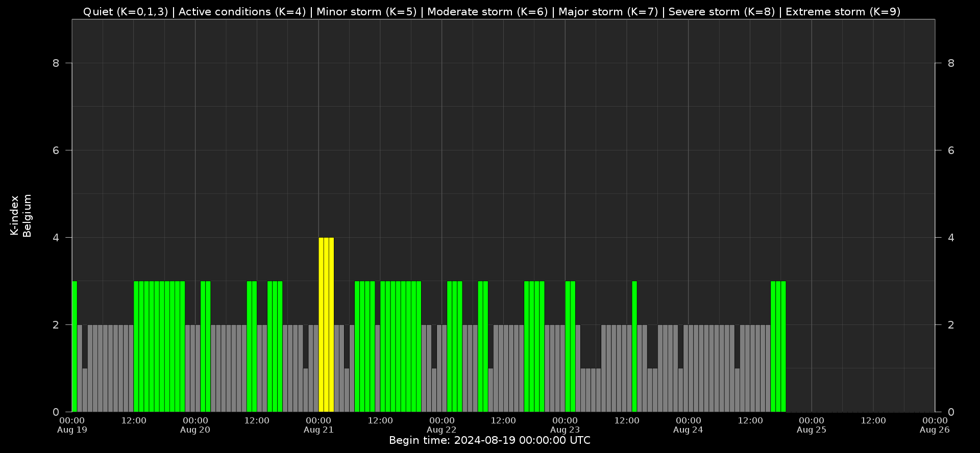Click the 'Aug 24' x-axis date label

click(688, 430)
